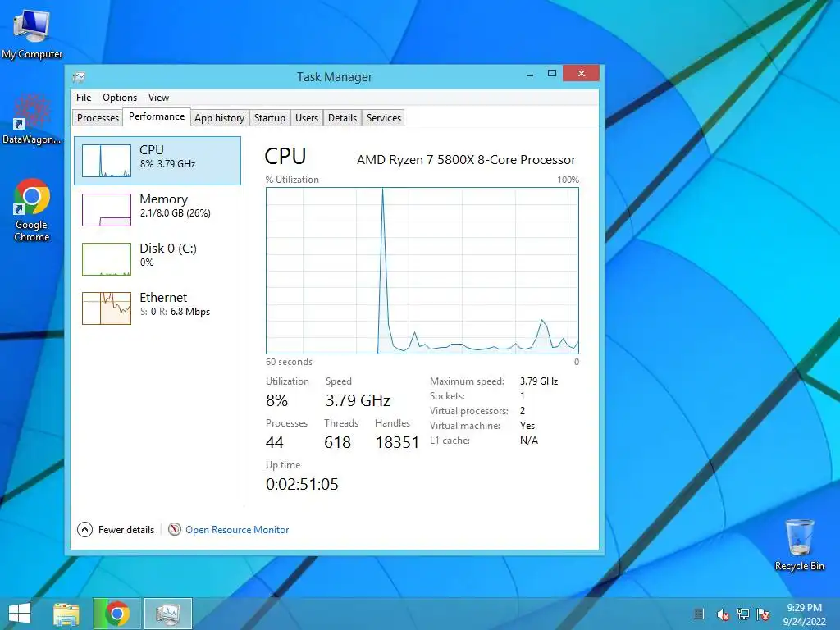Open File Explorer from the taskbar
This screenshot has width=840, height=630.
click(x=66, y=614)
